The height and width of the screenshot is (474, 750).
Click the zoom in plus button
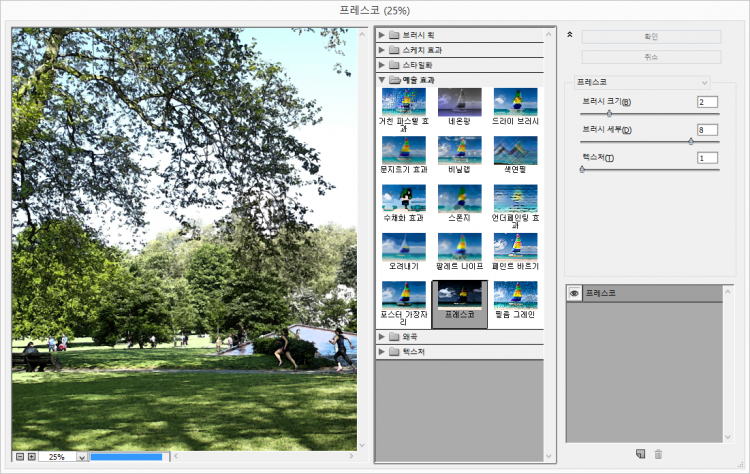[32, 457]
